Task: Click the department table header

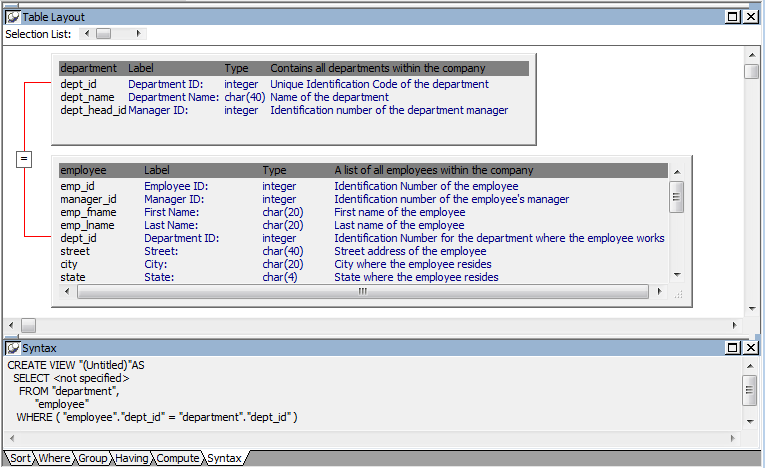Action: (x=89, y=69)
